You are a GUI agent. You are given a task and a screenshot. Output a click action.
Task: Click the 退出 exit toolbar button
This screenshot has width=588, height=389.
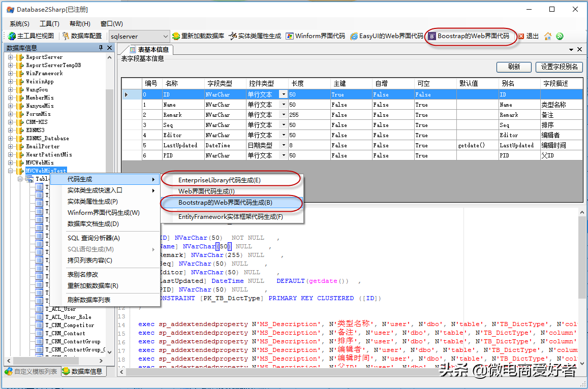(x=529, y=36)
